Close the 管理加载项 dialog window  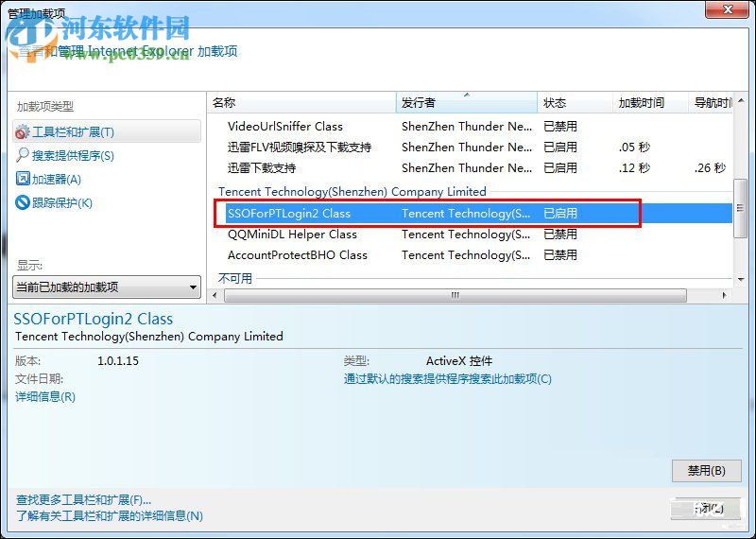tap(728, 9)
